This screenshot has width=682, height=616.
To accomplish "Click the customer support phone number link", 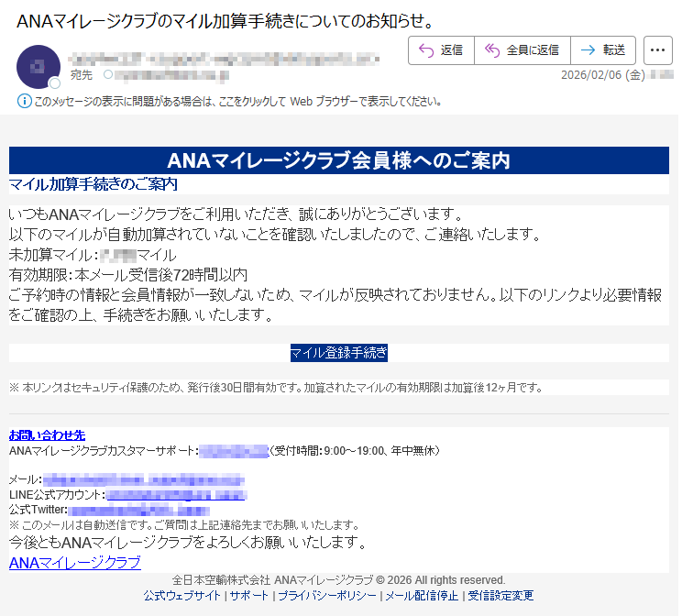I will tap(233, 450).
